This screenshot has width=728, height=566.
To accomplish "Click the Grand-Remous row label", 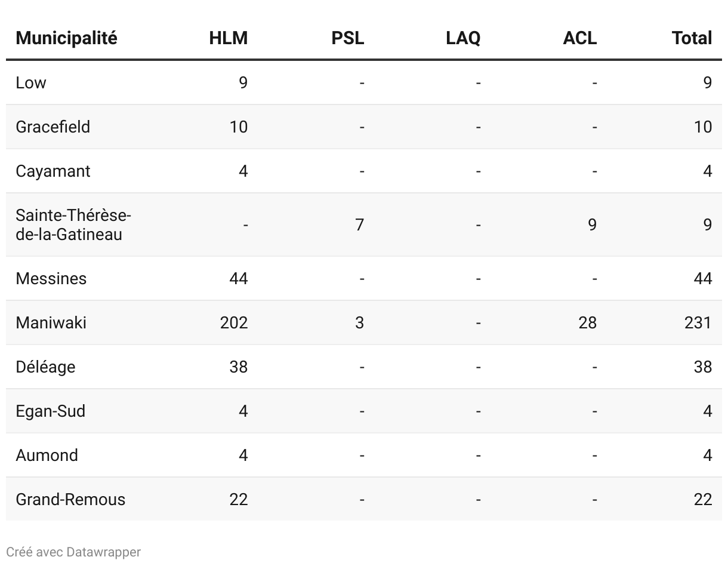I will tap(71, 499).
